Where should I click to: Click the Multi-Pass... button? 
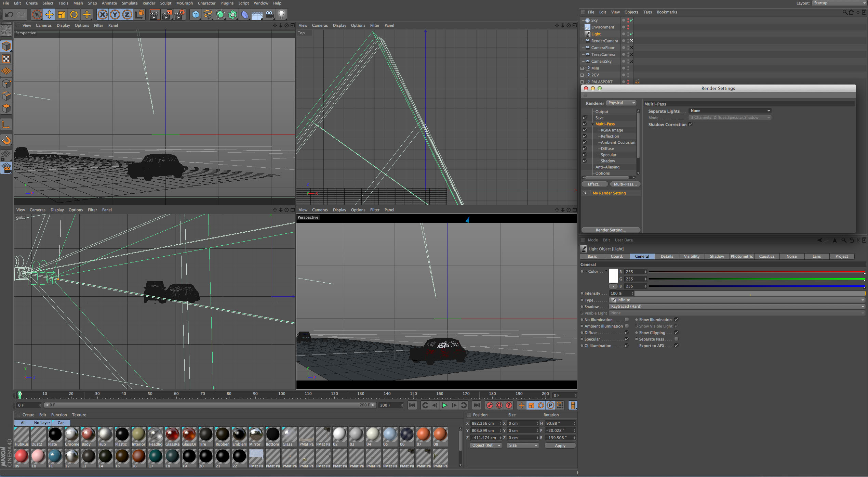tap(625, 184)
